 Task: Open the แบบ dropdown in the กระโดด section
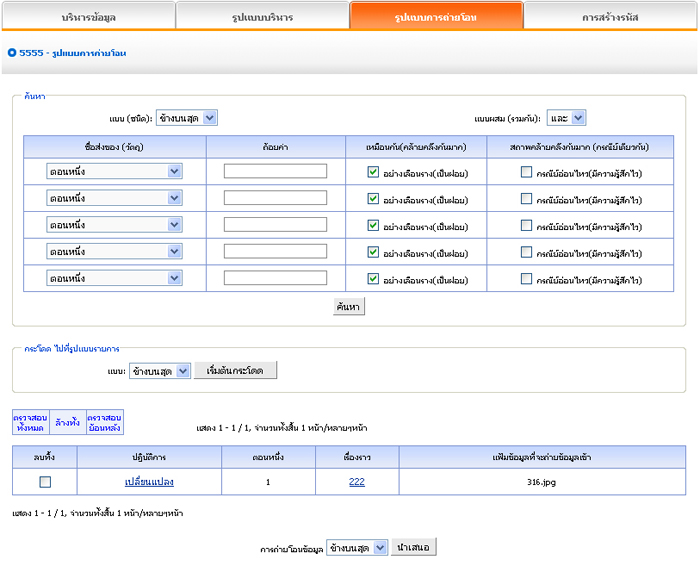tap(160, 371)
